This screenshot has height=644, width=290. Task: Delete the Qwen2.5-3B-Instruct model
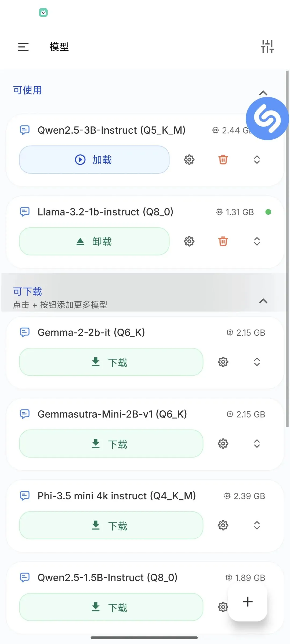click(x=223, y=160)
